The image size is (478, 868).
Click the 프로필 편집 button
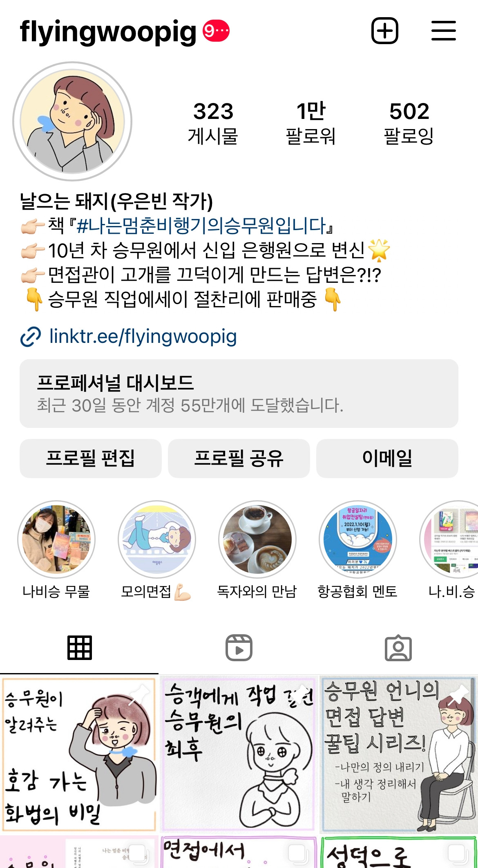[91, 459]
